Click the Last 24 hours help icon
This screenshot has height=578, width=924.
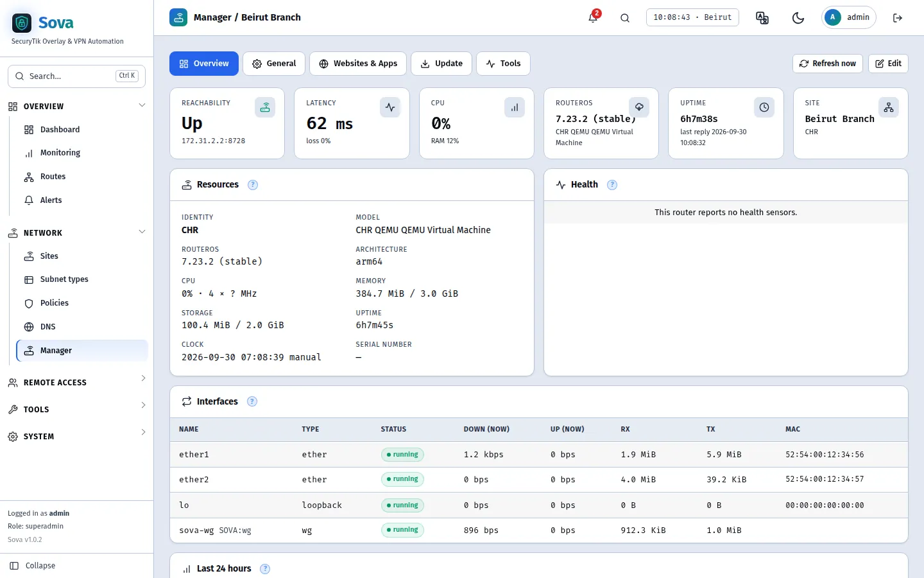pyautogui.click(x=265, y=569)
